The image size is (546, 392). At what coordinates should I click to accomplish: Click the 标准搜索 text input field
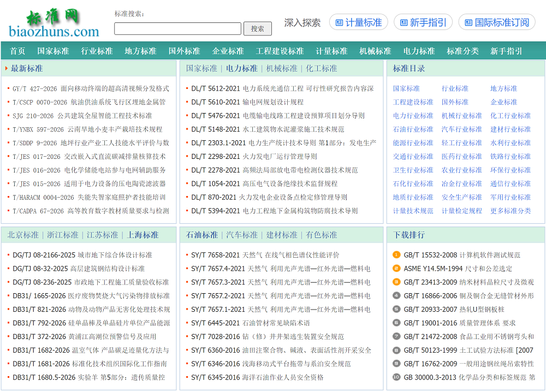[x=177, y=29]
